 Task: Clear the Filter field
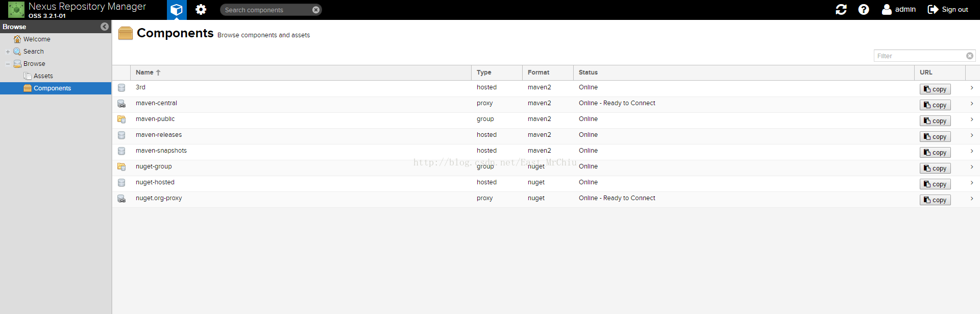[970, 56]
